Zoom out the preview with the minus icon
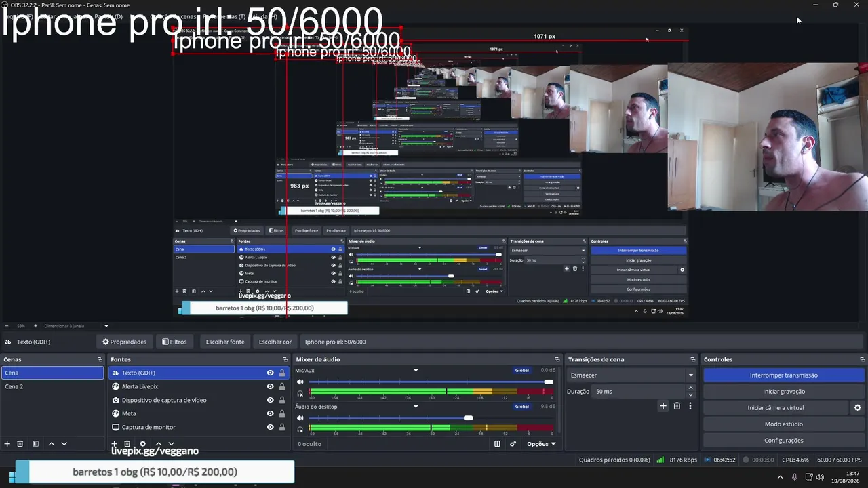Screen dimensions: 868x488 click(x=7, y=326)
